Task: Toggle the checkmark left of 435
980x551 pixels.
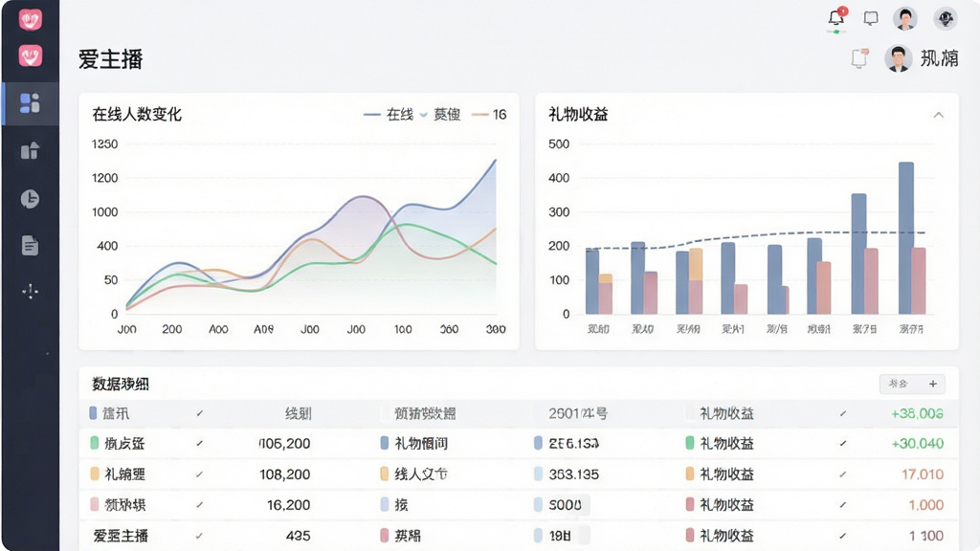Action: point(199,536)
